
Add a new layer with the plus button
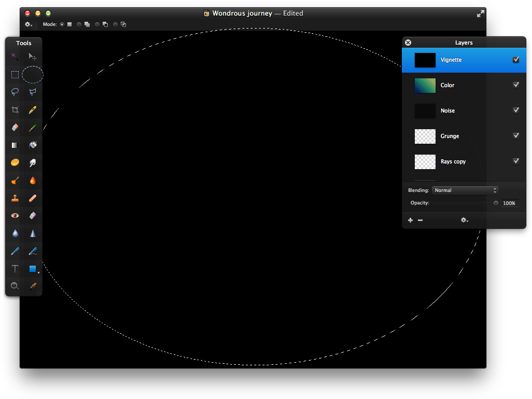point(410,220)
